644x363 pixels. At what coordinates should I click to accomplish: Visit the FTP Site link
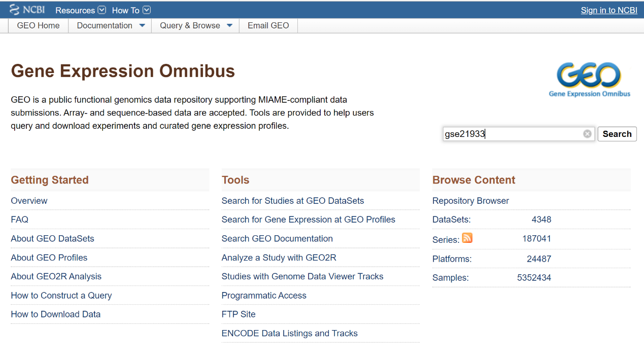pyautogui.click(x=239, y=314)
